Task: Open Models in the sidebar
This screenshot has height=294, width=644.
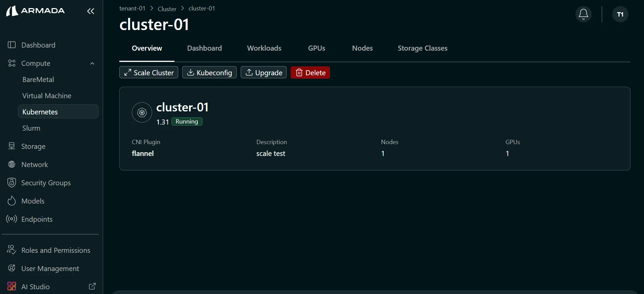Action: 33,201
